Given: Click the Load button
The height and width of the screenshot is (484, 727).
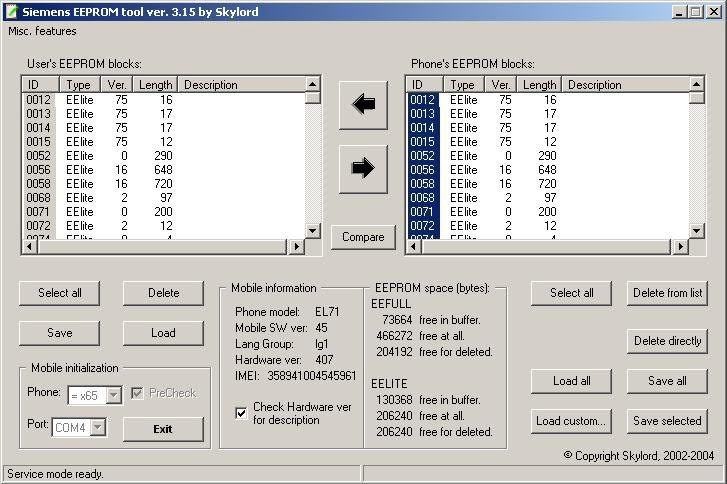Looking at the screenshot, I should pos(163,333).
